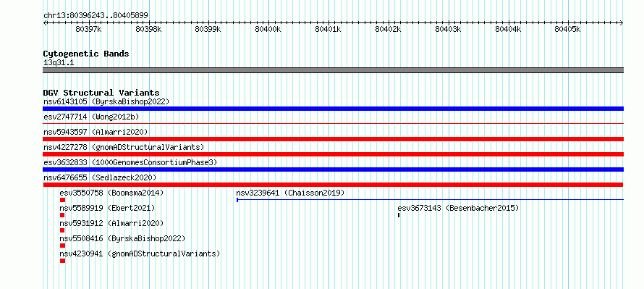Click the left arrowhead of the ruler
Screen dimensions: 644x289
[45, 23]
